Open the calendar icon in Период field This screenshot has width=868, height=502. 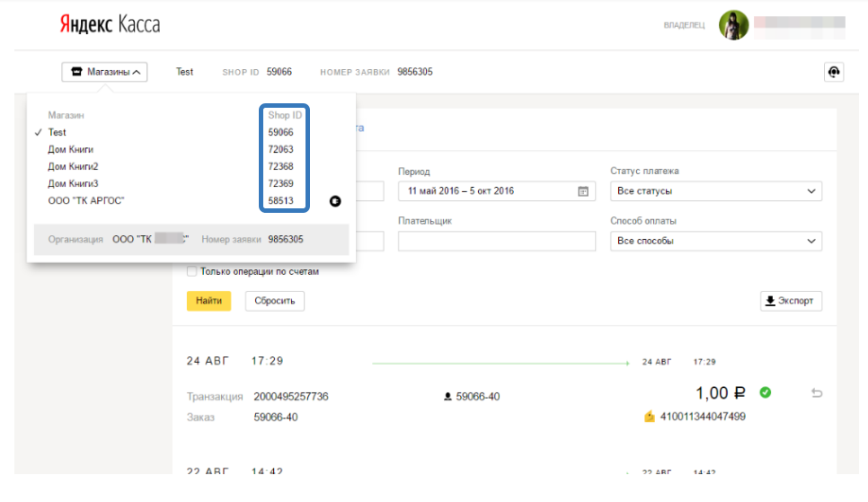click(x=583, y=191)
